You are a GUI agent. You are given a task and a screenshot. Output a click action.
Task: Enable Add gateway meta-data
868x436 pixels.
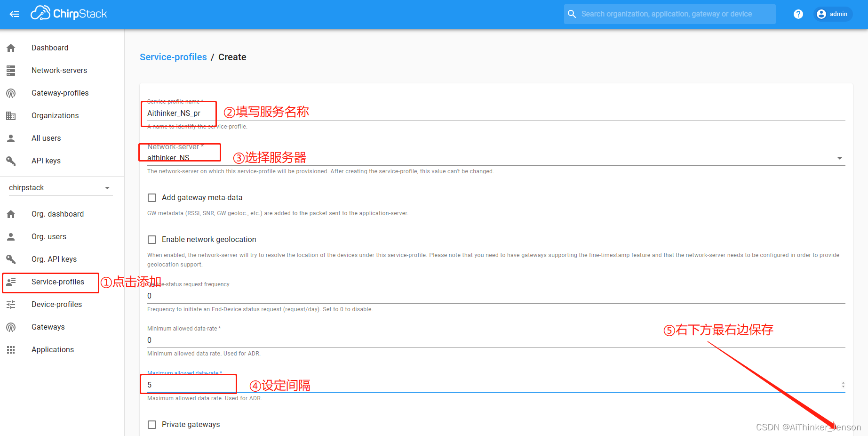coord(152,197)
